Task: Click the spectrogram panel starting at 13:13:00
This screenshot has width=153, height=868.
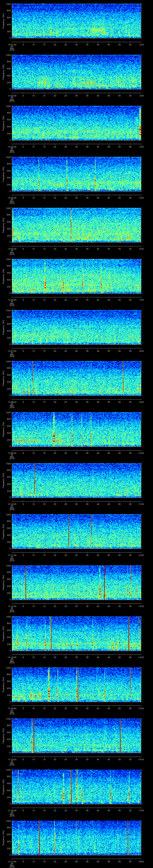Action: (76, 633)
